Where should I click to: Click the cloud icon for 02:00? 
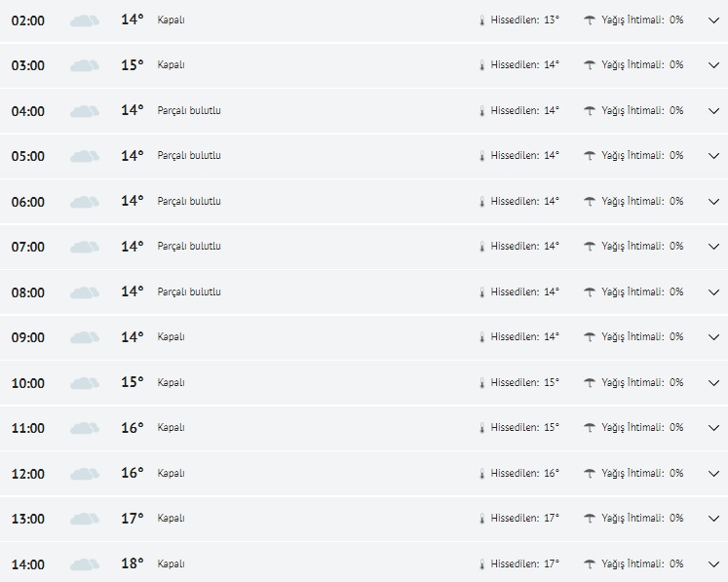pyautogui.click(x=85, y=20)
